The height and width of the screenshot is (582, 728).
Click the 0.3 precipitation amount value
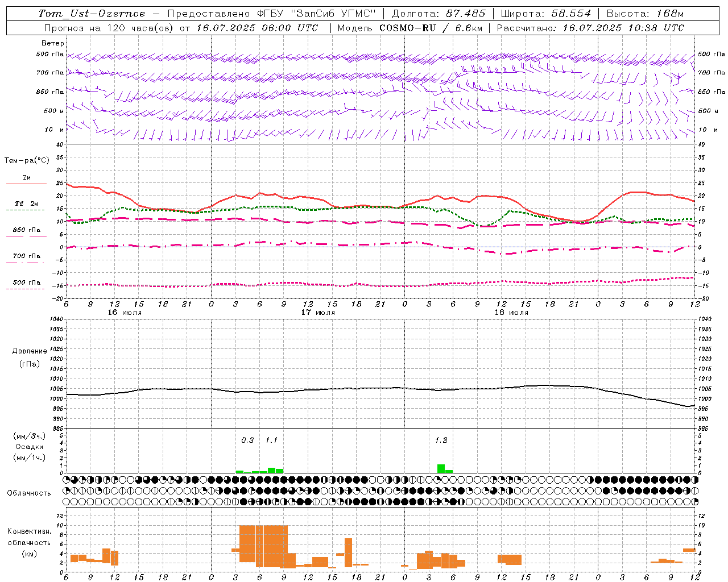(x=247, y=440)
